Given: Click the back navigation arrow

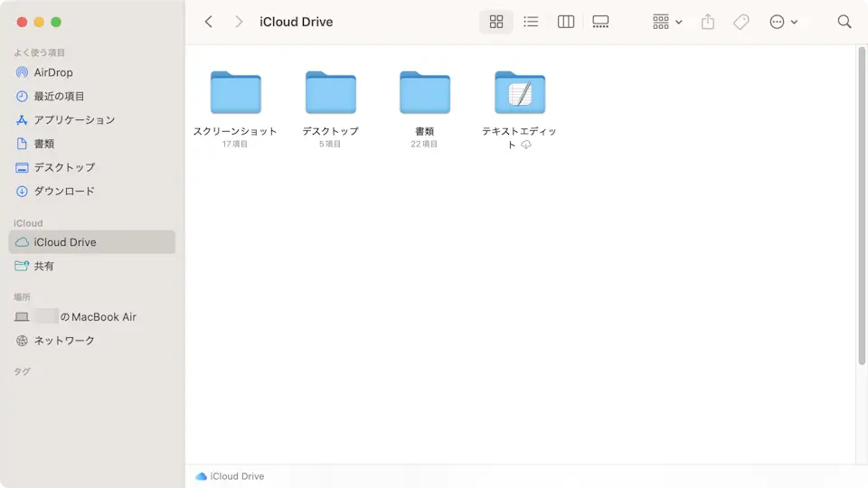Looking at the screenshot, I should tap(209, 22).
